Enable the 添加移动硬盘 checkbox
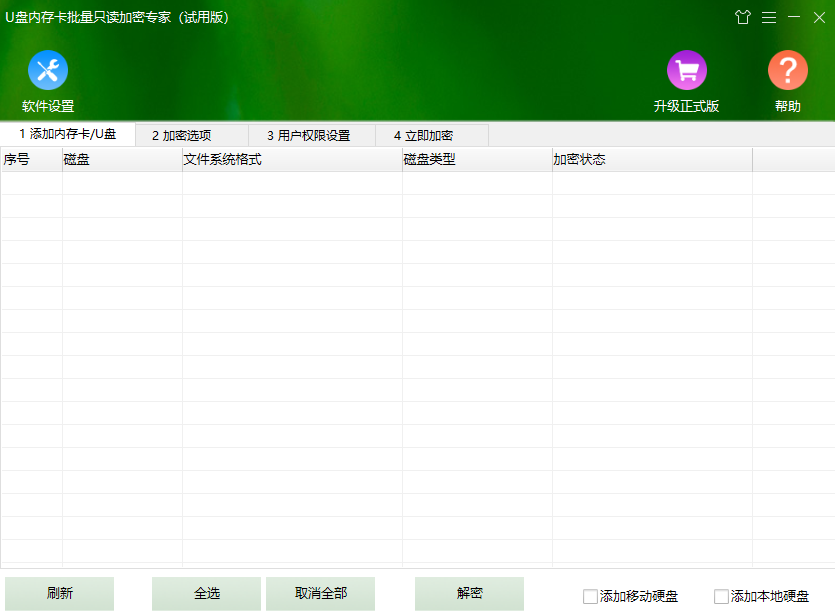Viewport: 835px width, 612px height. tap(590, 595)
